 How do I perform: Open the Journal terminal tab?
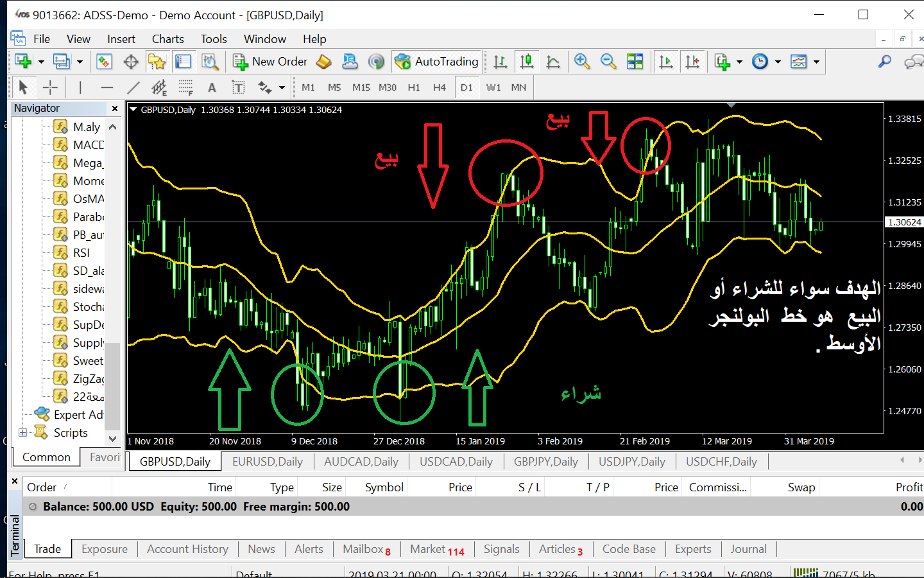point(748,549)
